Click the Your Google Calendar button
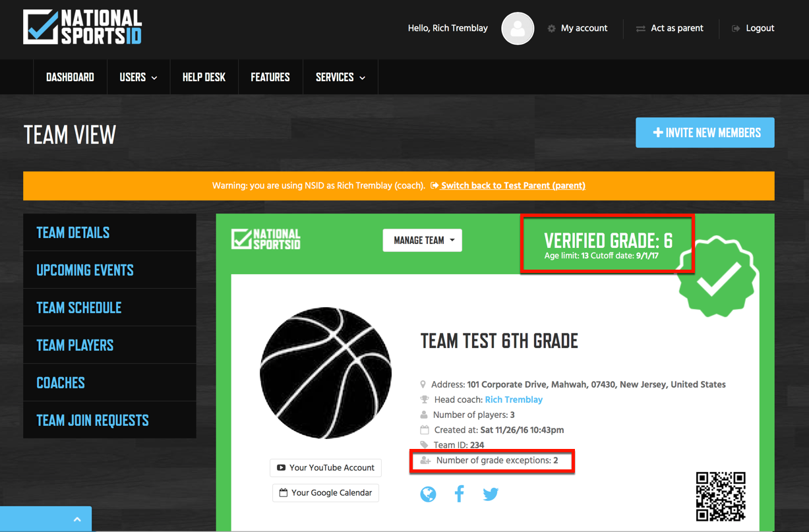 coord(326,492)
